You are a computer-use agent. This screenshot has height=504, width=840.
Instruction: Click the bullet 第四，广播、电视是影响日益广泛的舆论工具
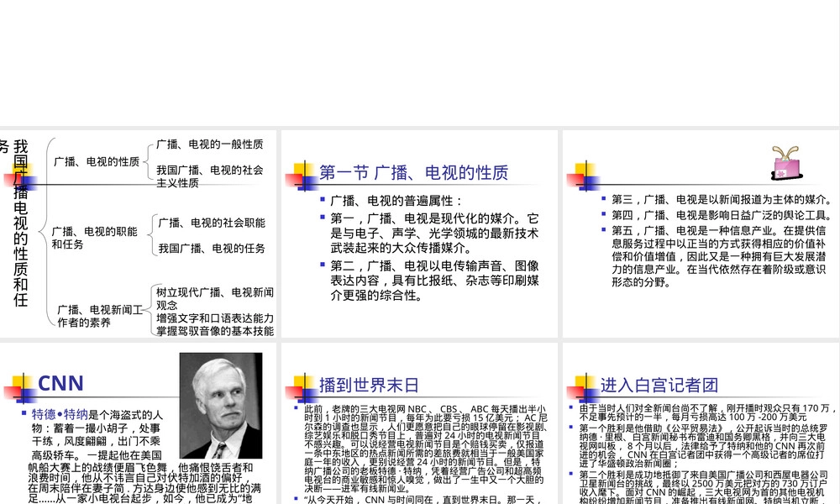(722, 215)
